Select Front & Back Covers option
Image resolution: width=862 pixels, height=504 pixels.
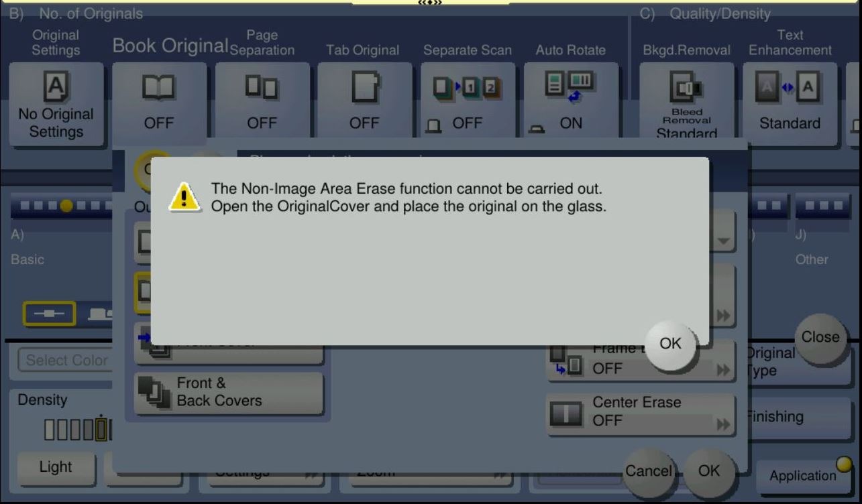click(x=229, y=393)
